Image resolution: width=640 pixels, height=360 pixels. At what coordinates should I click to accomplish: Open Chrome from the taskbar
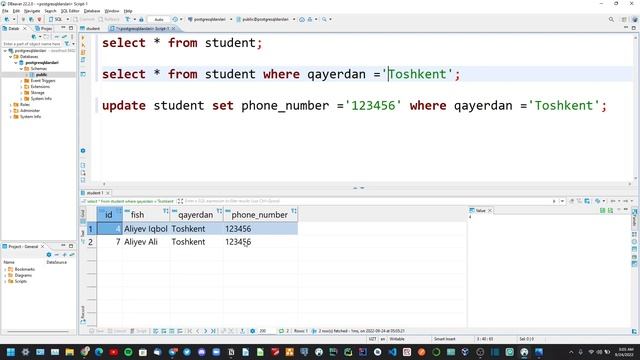84,352
